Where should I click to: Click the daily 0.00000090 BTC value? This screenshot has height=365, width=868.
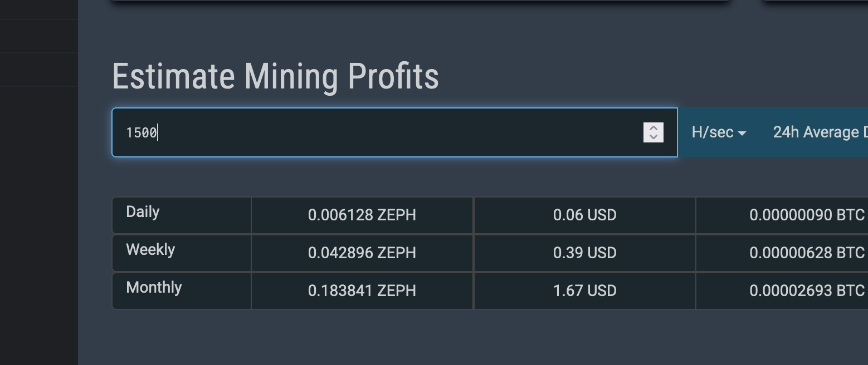click(807, 215)
